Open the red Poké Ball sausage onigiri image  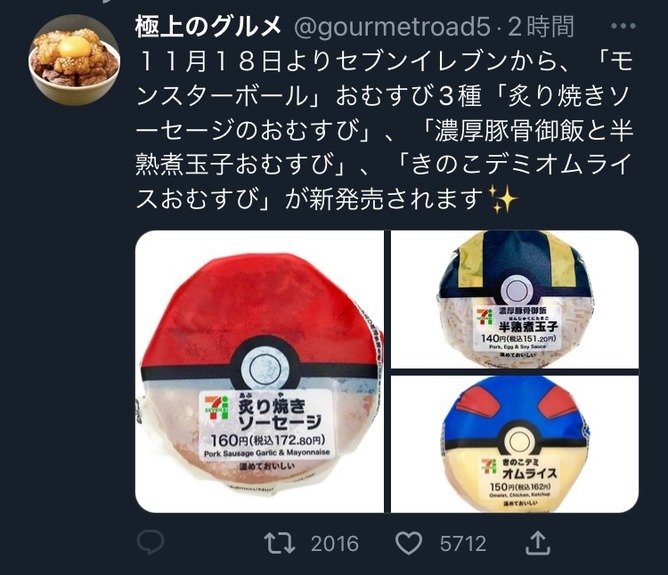[259, 371]
